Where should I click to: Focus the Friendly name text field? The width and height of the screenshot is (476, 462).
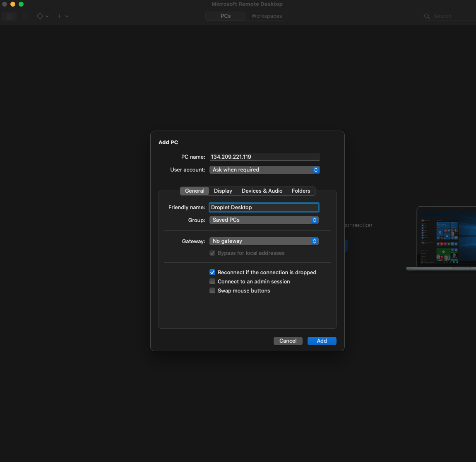264,207
